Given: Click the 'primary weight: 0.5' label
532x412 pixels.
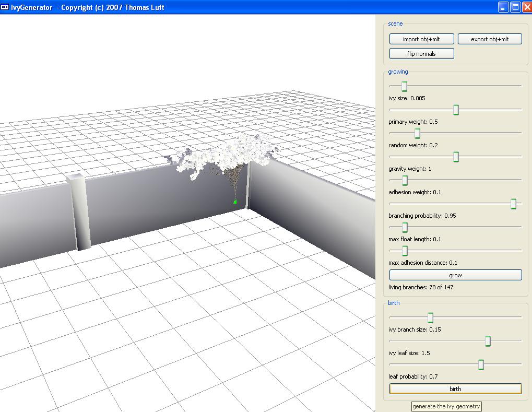Looking at the screenshot, I should point(413,122).
